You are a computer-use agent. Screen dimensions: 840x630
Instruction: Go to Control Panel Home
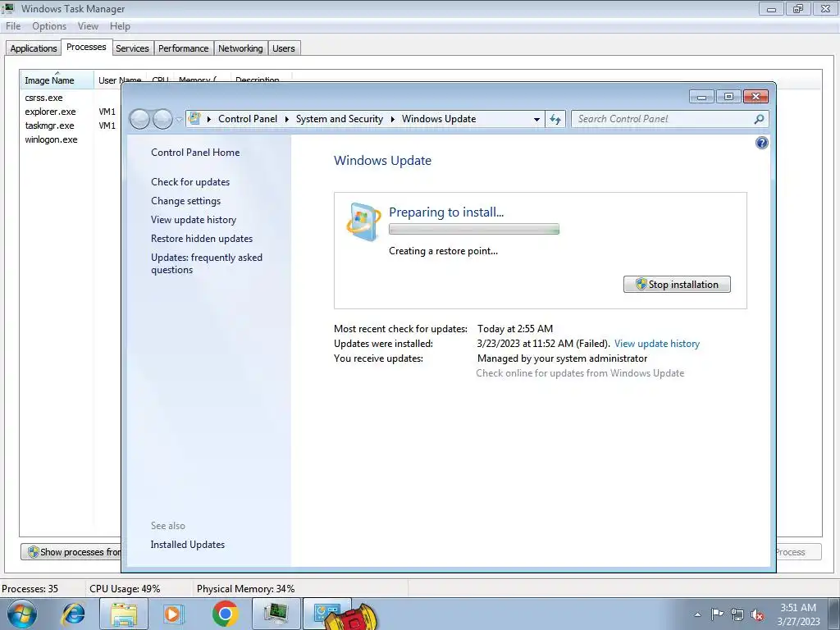click(x=195, y=153)
